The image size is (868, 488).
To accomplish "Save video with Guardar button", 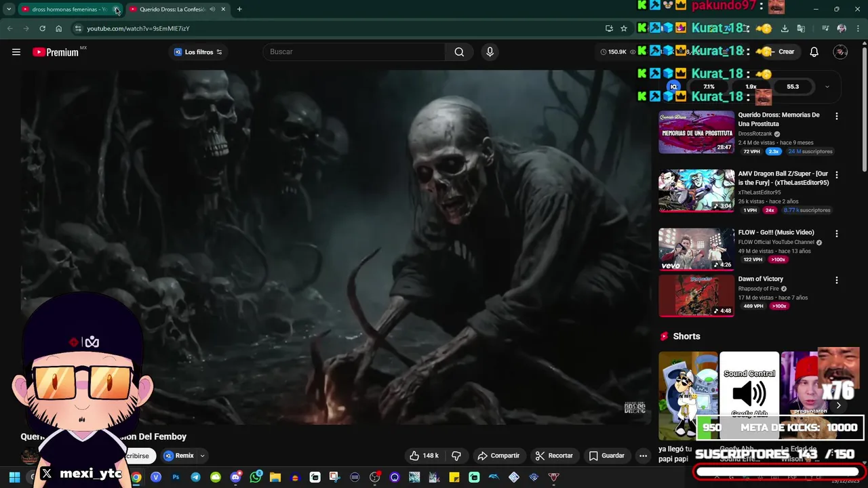I will (606, 455).
